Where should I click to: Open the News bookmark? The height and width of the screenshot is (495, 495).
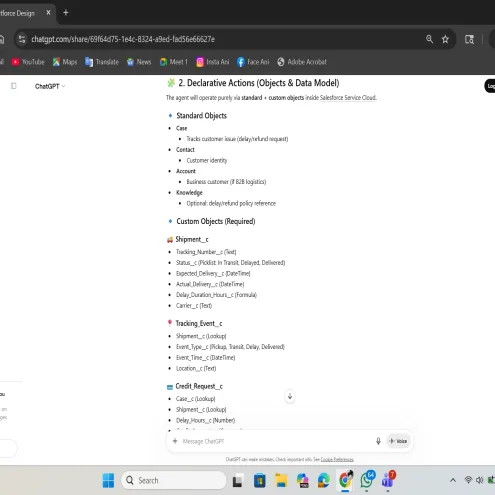[x=139, y=62]
